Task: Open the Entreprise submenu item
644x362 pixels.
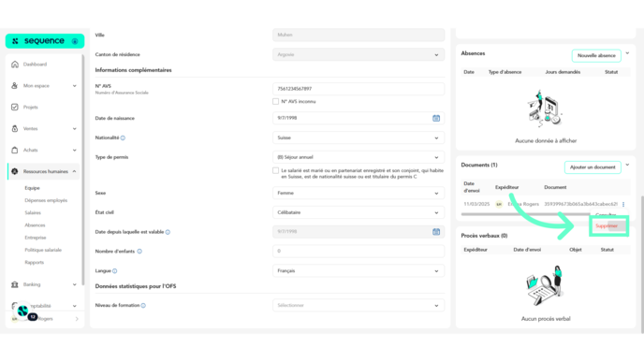Action: [36, 238]
